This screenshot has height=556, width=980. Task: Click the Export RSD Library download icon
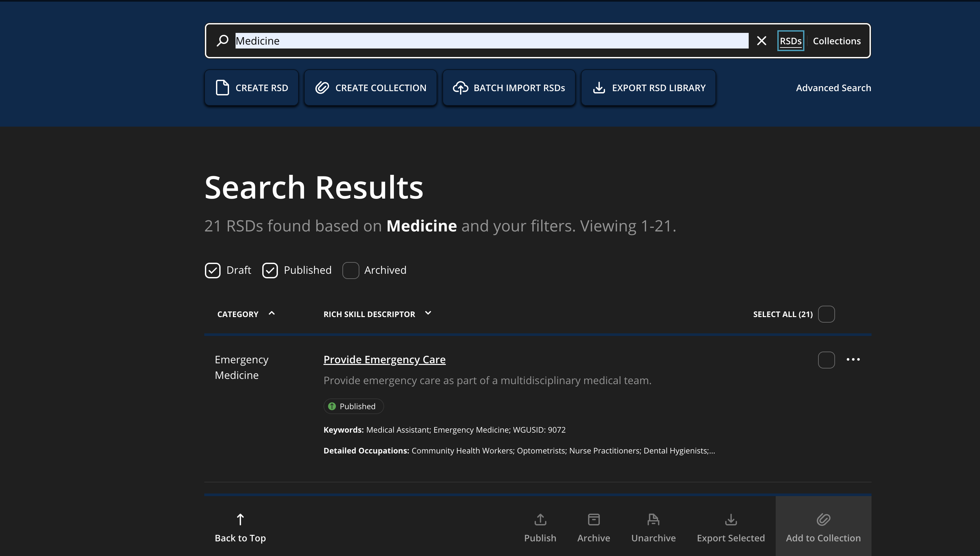point(599,88)
